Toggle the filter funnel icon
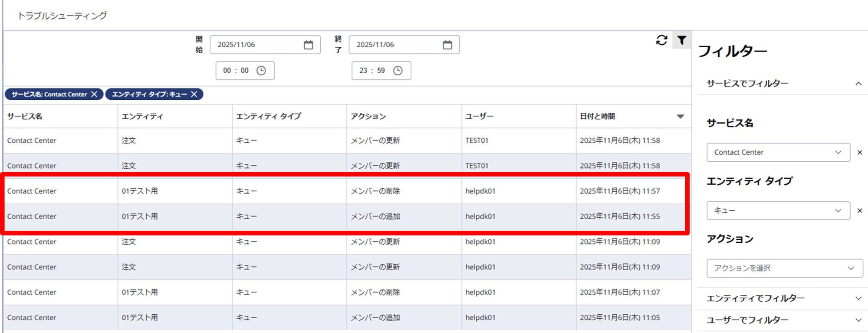Viewport: 868px width, 333px height. coord(681,40)
